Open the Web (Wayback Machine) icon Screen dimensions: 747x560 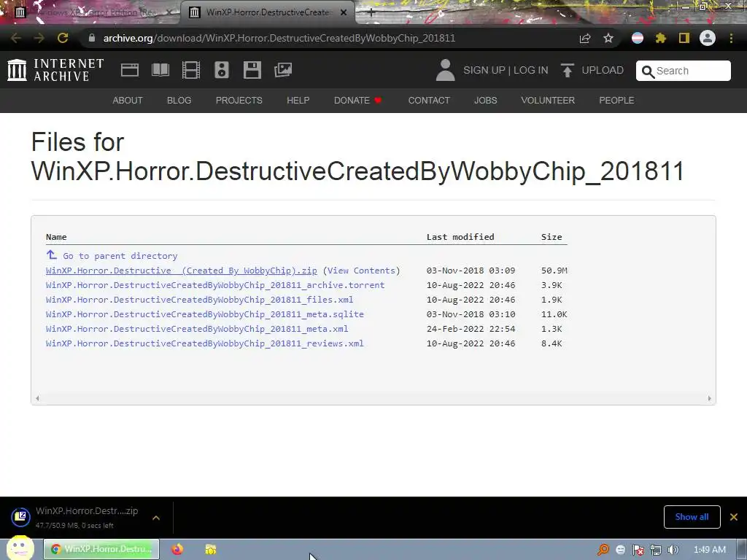click(130, 70)
